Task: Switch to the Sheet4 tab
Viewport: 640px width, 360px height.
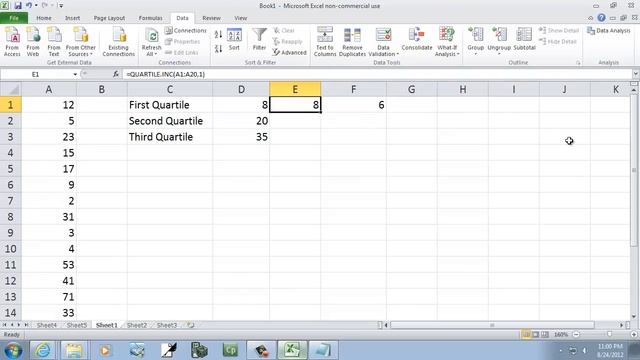Action: pyautogui.click(x=47, y=325)
